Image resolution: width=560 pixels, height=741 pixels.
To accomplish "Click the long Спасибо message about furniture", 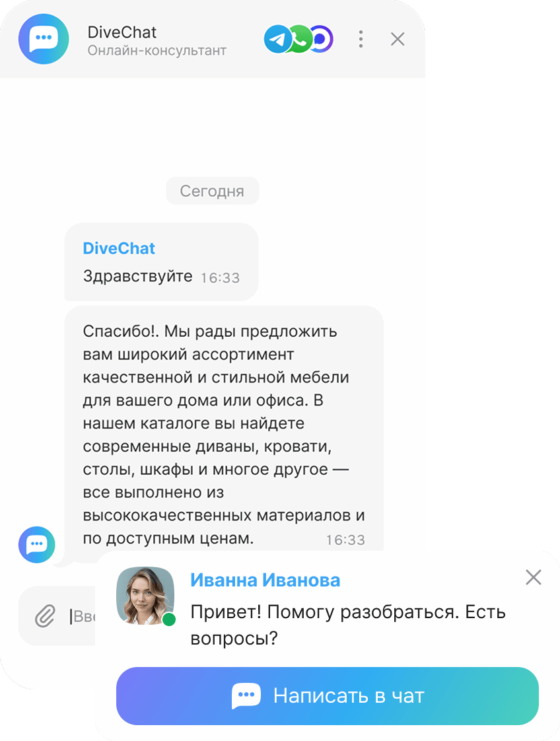I will point(223,435).
